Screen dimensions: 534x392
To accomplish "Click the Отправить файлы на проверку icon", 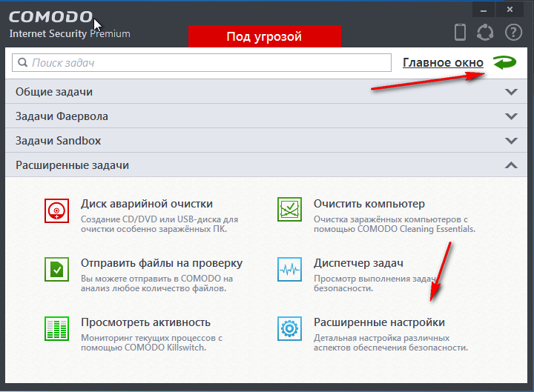I will pos(56,269).
